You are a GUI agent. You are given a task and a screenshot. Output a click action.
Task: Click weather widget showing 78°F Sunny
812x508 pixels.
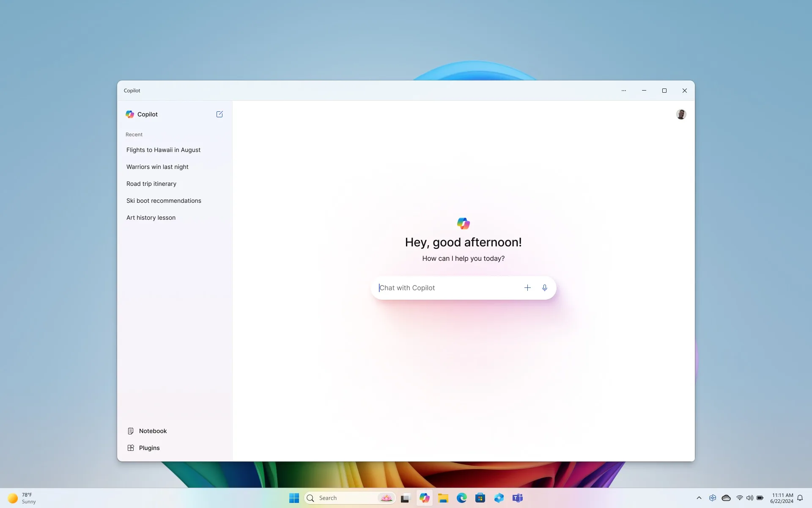[x=22, y=498]
